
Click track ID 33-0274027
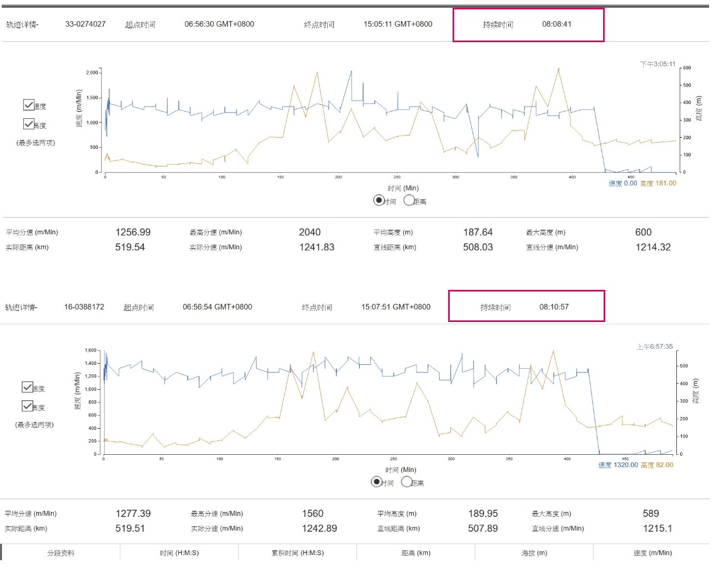click(86, 24)
